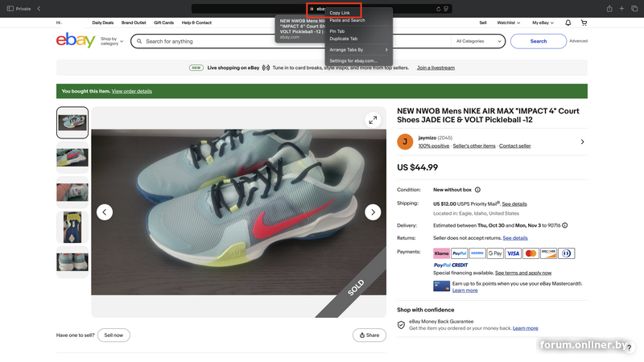Show next product image arrow
The width and height of the screenshot is (644, 362).
(x=373, y=212)
